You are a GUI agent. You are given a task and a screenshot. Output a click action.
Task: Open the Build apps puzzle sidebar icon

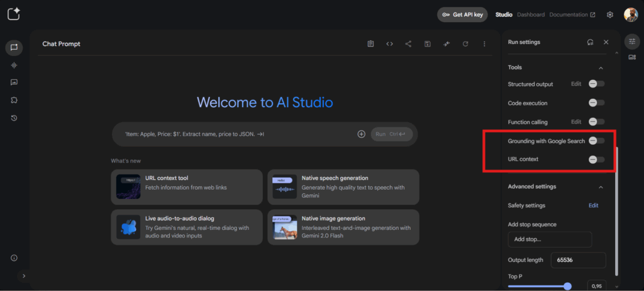(14, 100)
